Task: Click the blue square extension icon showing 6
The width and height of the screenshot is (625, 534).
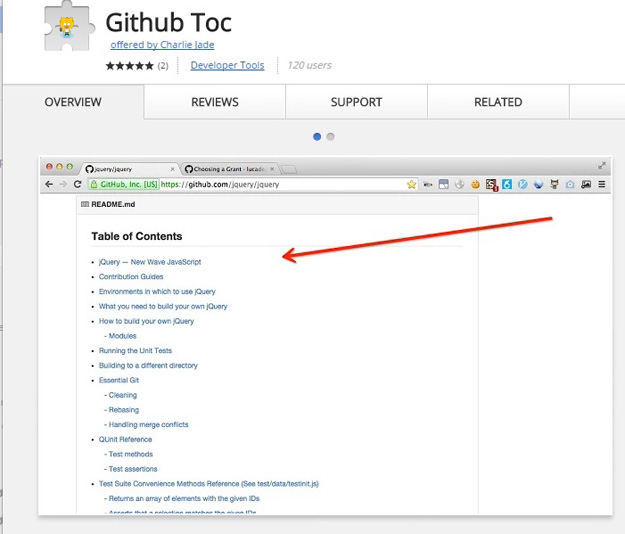Action: coord(507,184)
